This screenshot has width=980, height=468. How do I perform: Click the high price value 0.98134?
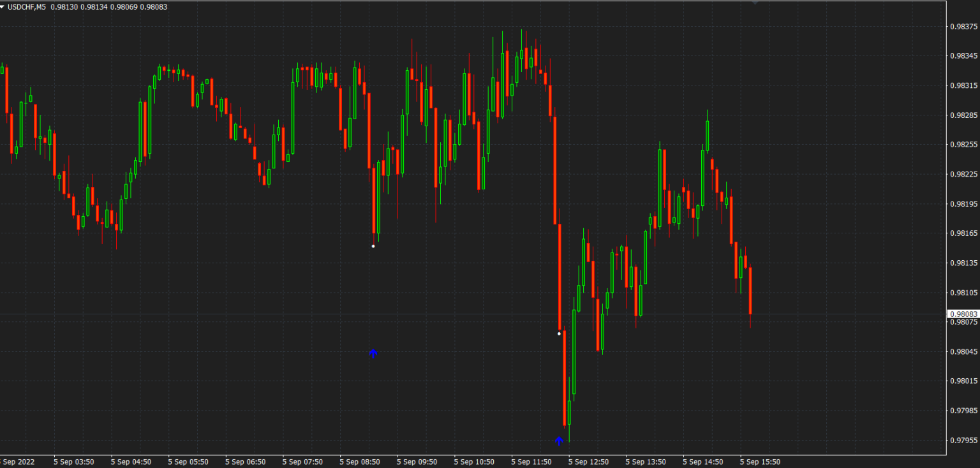(93, 6)
